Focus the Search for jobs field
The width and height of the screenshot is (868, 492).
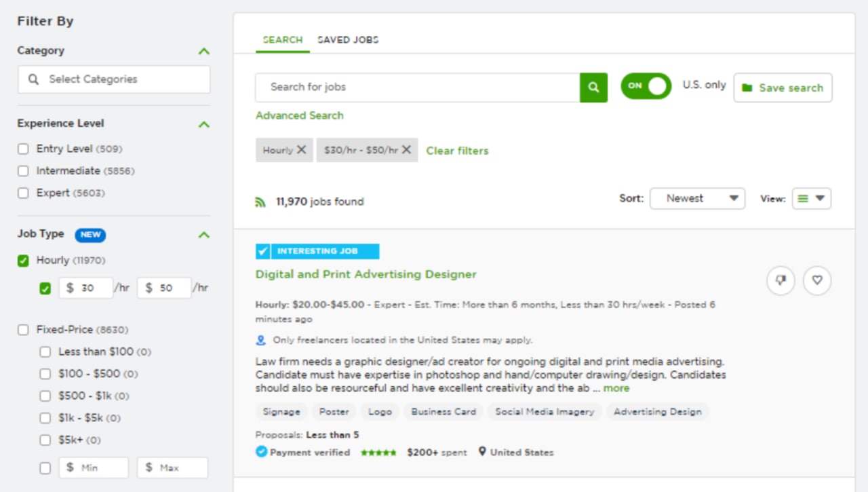click(418, 88)
